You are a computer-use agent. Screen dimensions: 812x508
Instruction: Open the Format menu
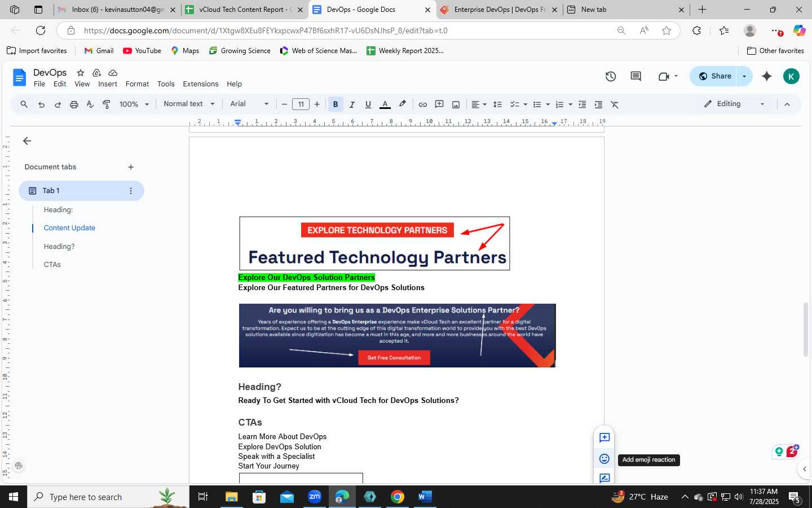click(x=137, y=84)
